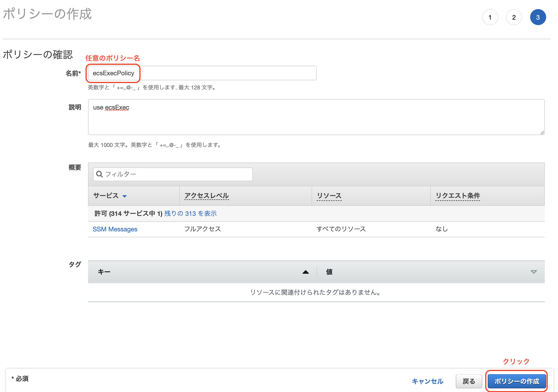558x392 pixels.
Task: Sort tags by キー ascending arrow
Action: tap(305, 272)
